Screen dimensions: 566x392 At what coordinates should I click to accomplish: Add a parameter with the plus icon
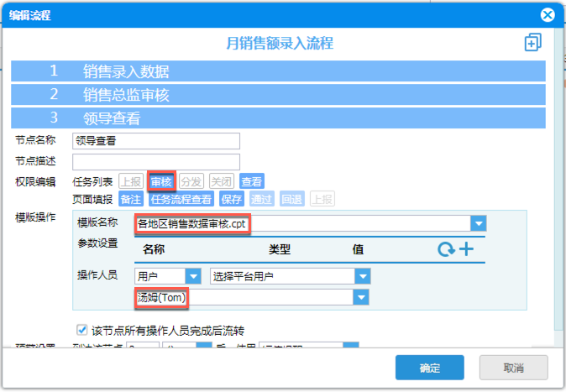point(466,249)
